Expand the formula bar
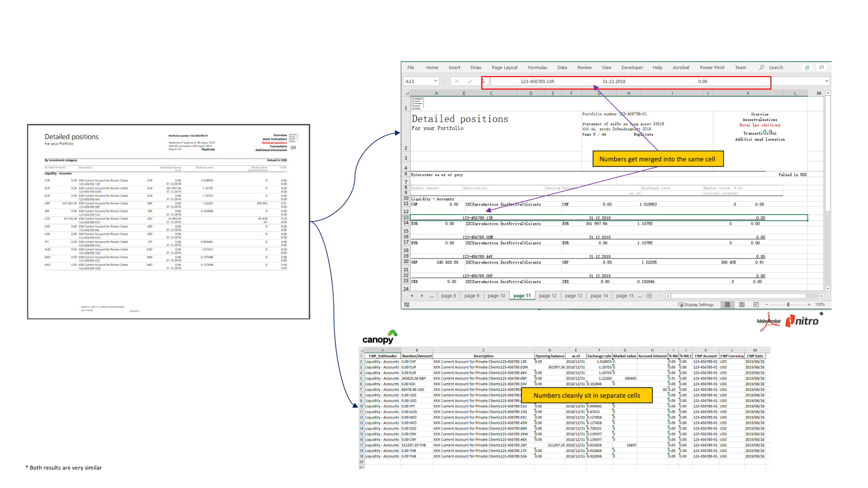 click(x=827, y=81)
